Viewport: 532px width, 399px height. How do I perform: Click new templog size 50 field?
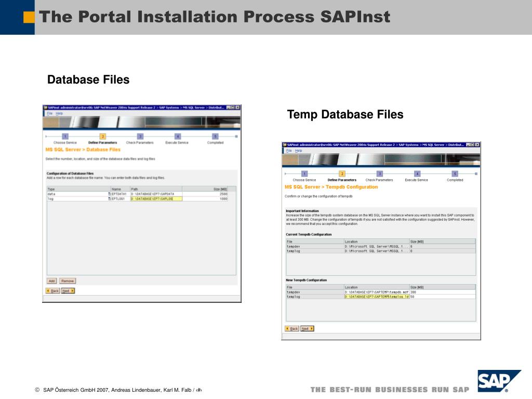[443, 297]
